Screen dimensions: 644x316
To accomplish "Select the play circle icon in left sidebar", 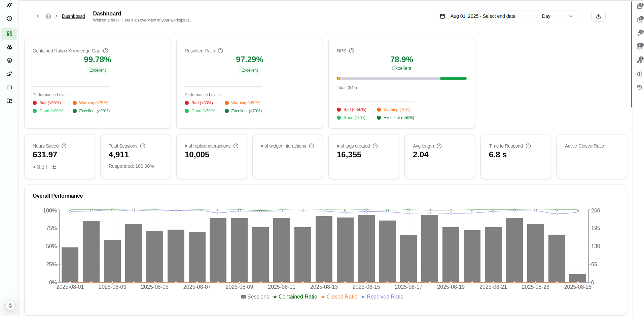I will point(9,18).
